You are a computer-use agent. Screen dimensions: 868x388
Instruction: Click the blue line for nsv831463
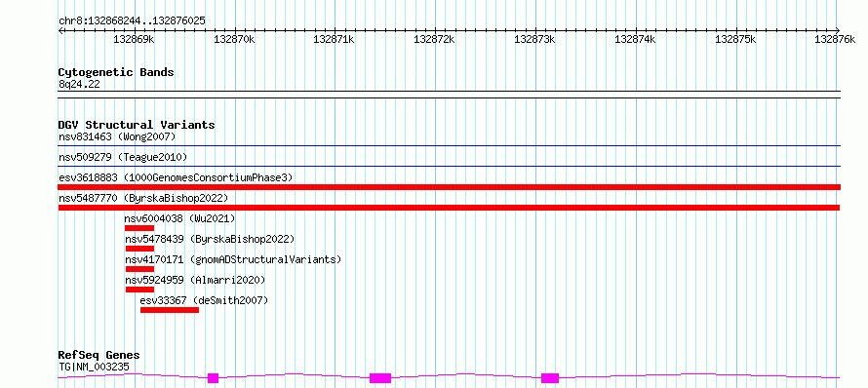tap(449, 146)
